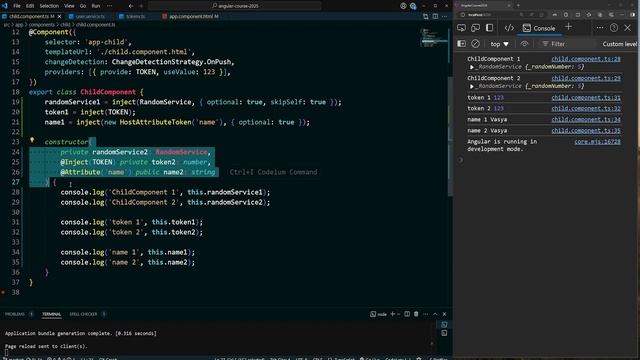640x360 pixels.
Task: Expand RandomService object under ChildComponent 2
Action: pos(472,86)
